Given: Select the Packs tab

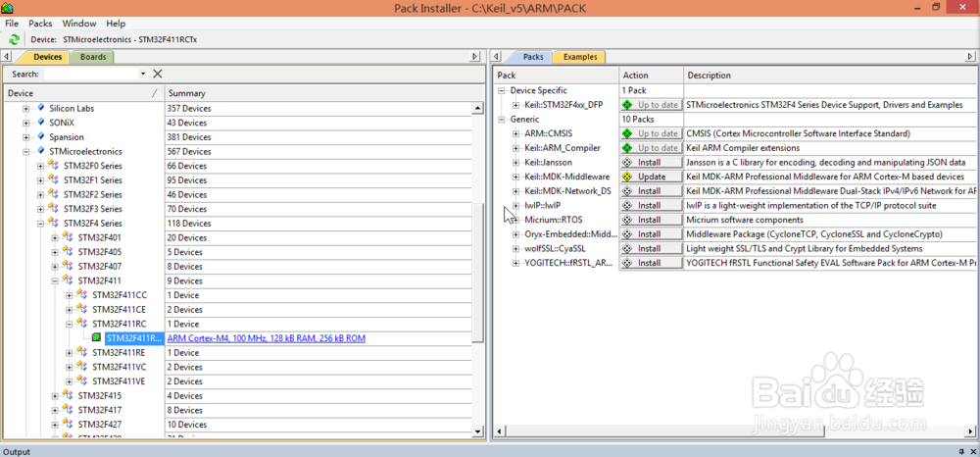Looking at the screenshot, I should [x=530, y=57].
